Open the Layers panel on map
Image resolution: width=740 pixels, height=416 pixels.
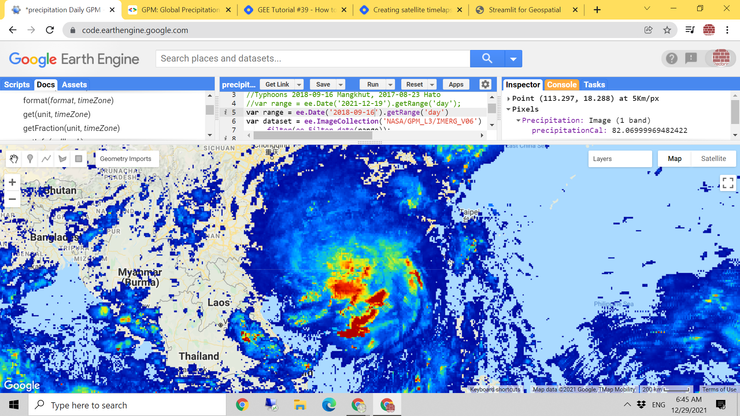pos(603,159)
